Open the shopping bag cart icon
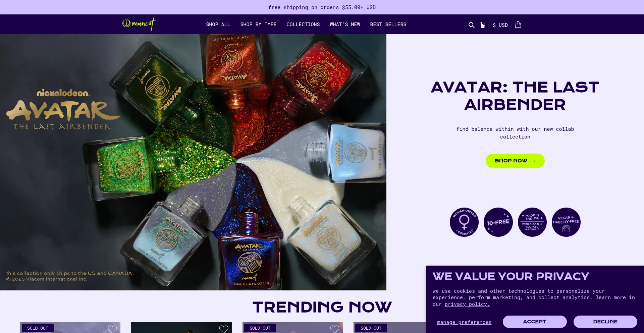 click(x=518, y=24)
